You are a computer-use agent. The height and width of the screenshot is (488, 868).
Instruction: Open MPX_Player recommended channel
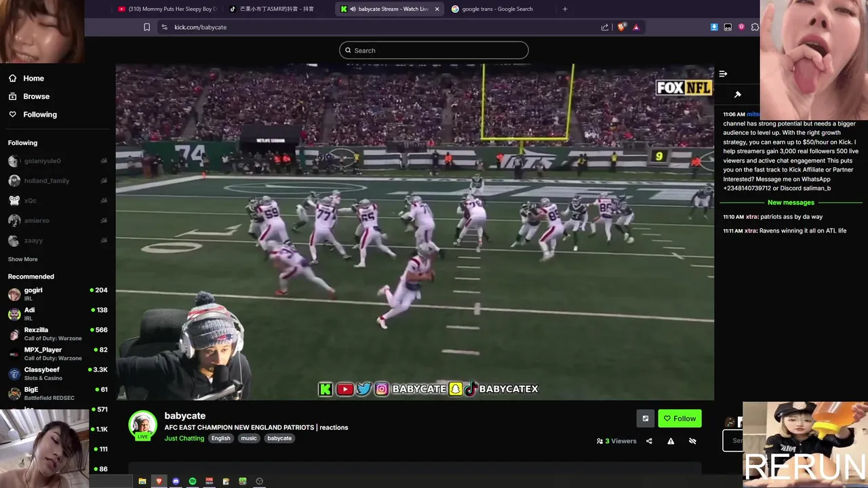[x=57, y=354]
